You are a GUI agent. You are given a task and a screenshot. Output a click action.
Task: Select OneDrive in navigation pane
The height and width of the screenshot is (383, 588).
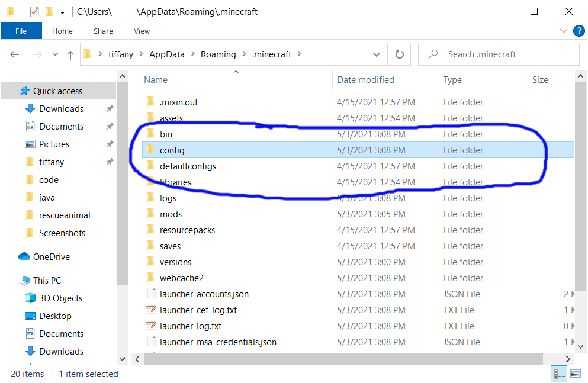[x=52, y=257]
